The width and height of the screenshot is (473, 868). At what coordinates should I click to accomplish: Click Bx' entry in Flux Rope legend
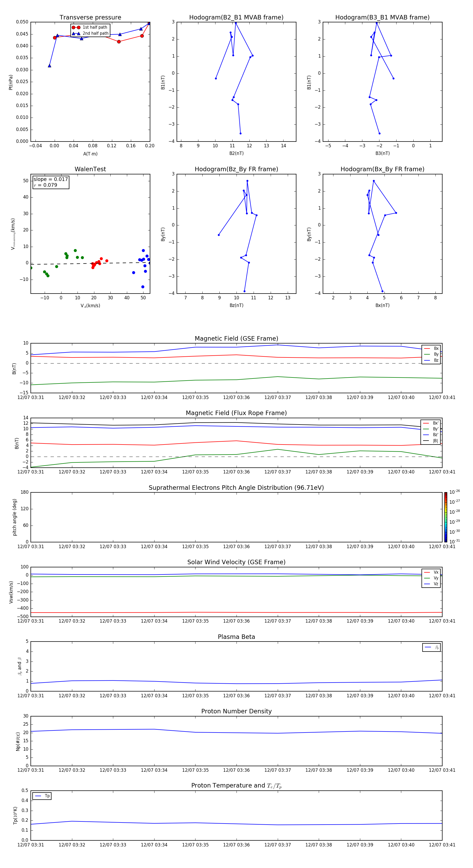click(431, 423)
